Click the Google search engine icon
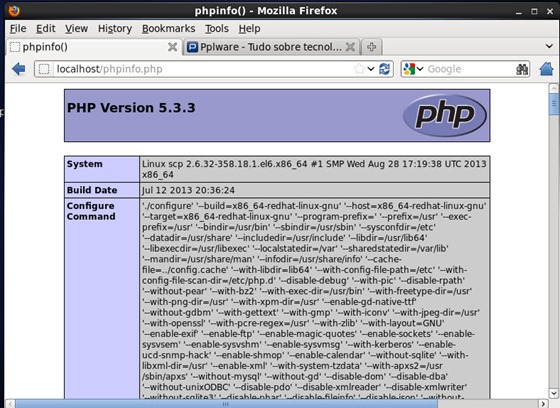560x408 pixels. click(409, 69)
